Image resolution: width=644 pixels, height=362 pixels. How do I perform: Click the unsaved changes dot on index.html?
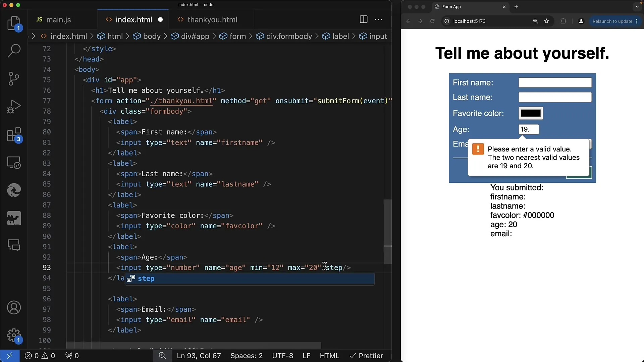161,19
